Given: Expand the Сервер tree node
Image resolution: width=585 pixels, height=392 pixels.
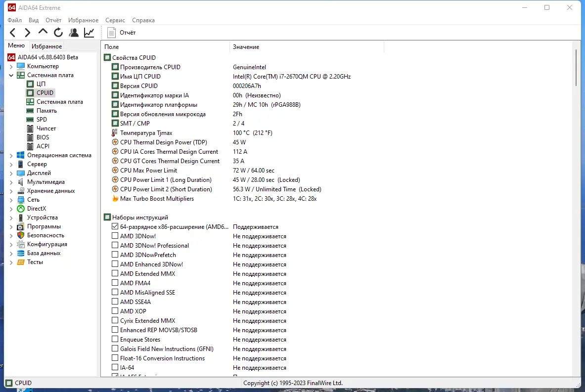Looking at the screenshot, I should (11, 165).
